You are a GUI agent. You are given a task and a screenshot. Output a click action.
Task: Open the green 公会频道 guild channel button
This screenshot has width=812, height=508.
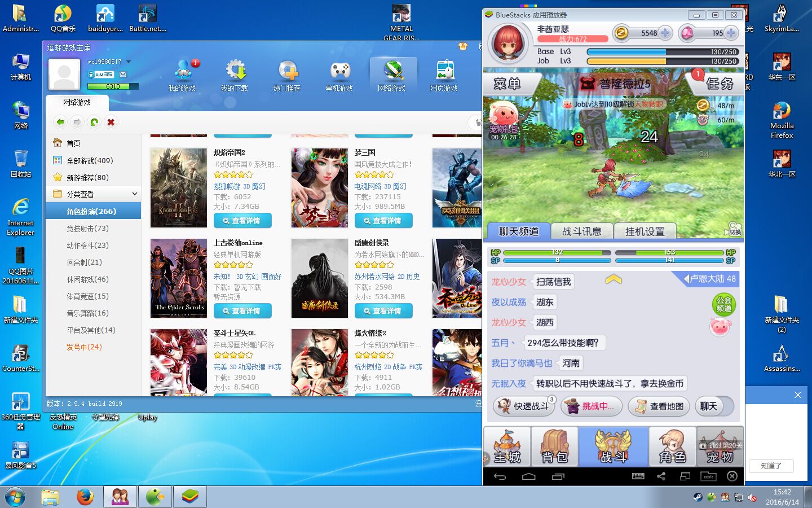coord(723,304)
